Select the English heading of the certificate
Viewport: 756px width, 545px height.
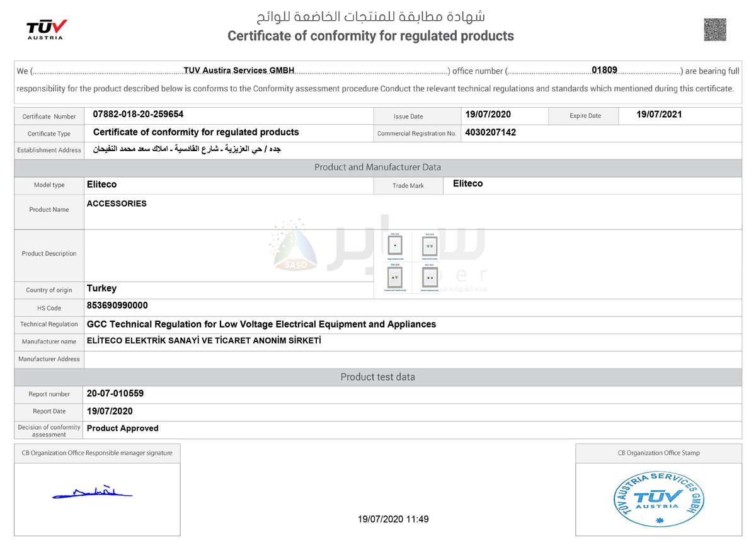(x=370, y=36)
